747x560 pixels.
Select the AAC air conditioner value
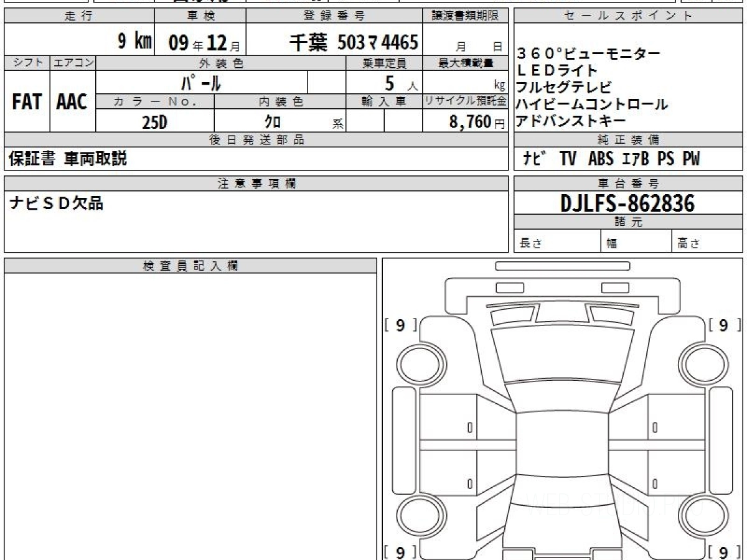72,102
